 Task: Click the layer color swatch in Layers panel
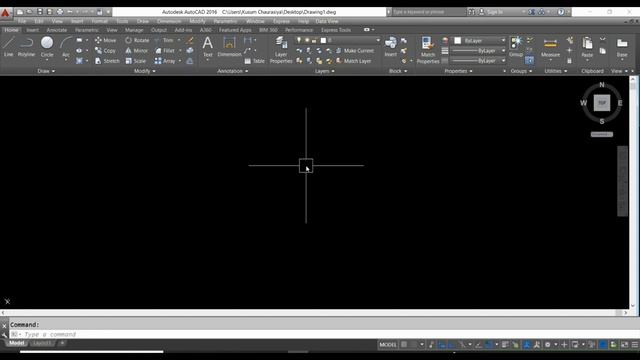pyautogui.click(x=323, y=40)
